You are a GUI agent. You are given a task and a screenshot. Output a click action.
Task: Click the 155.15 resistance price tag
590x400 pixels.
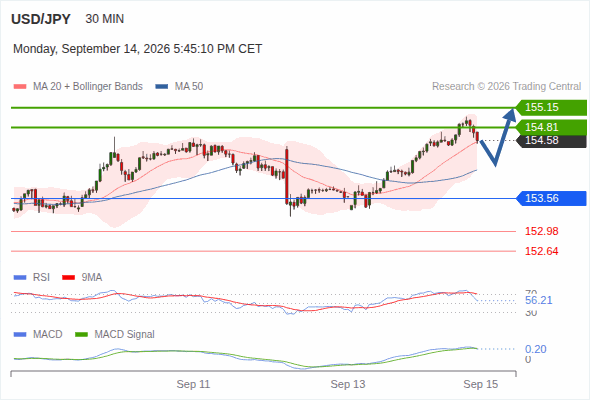551,108
